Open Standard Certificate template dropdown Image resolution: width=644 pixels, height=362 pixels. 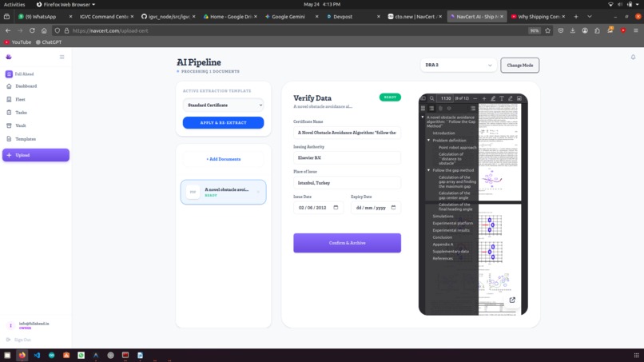pos(224,105)
